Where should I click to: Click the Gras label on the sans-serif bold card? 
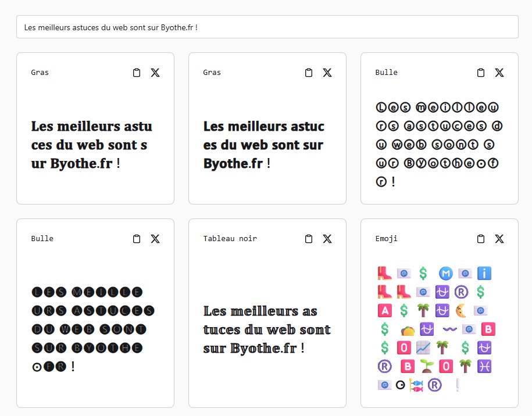(x=212, y=73)
